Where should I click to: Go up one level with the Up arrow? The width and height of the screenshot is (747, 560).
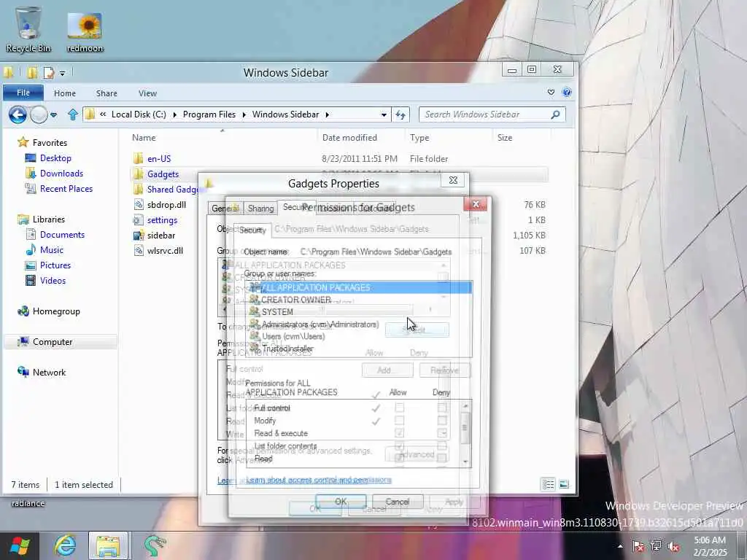72,114
